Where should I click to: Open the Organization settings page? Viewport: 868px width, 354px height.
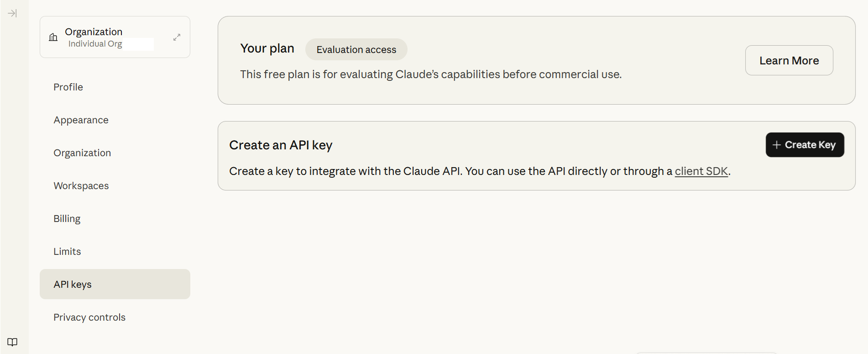[x=82, y=153]
